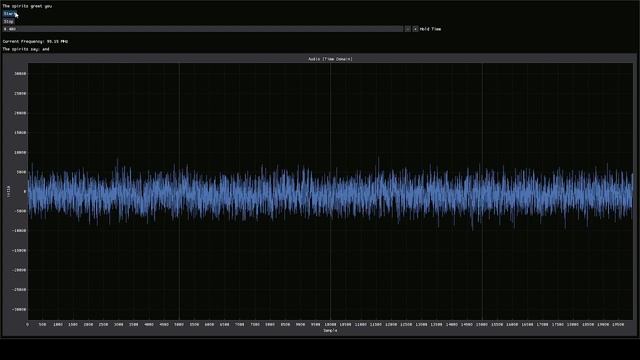Click the 'Sample' x-axis label
The height and width of the screenshot is (360, 640).
[330, 331]
